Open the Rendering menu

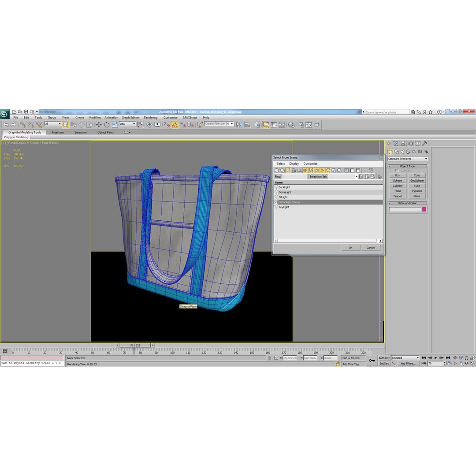tap(151, 118)
